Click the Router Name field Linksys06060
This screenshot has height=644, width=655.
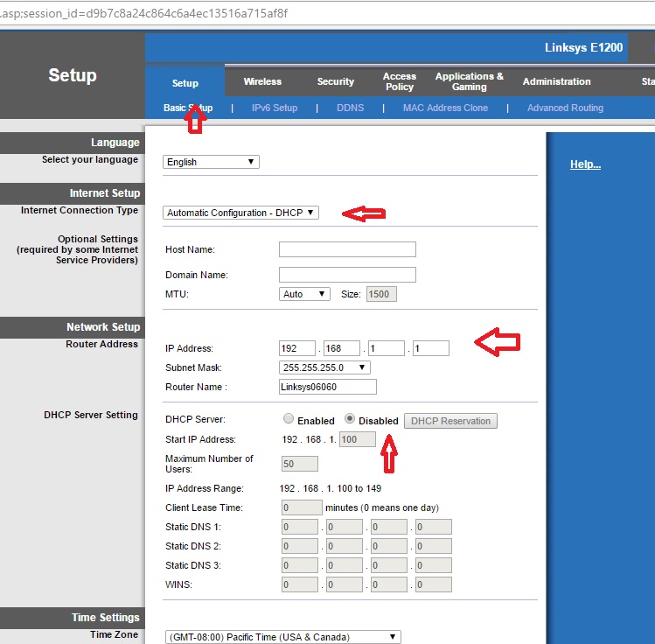click(x=327, y=387)
